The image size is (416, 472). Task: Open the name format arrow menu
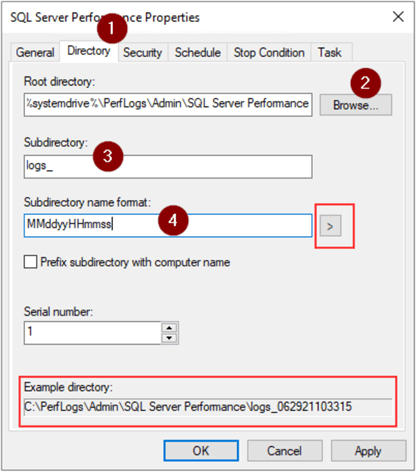330,226
